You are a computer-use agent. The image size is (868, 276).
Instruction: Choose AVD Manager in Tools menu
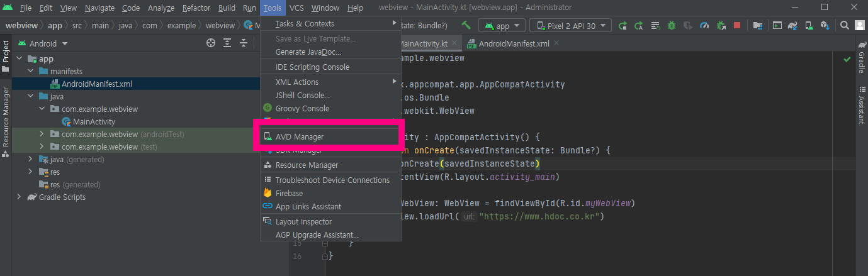pyautogui.click(x=330, y=136)
